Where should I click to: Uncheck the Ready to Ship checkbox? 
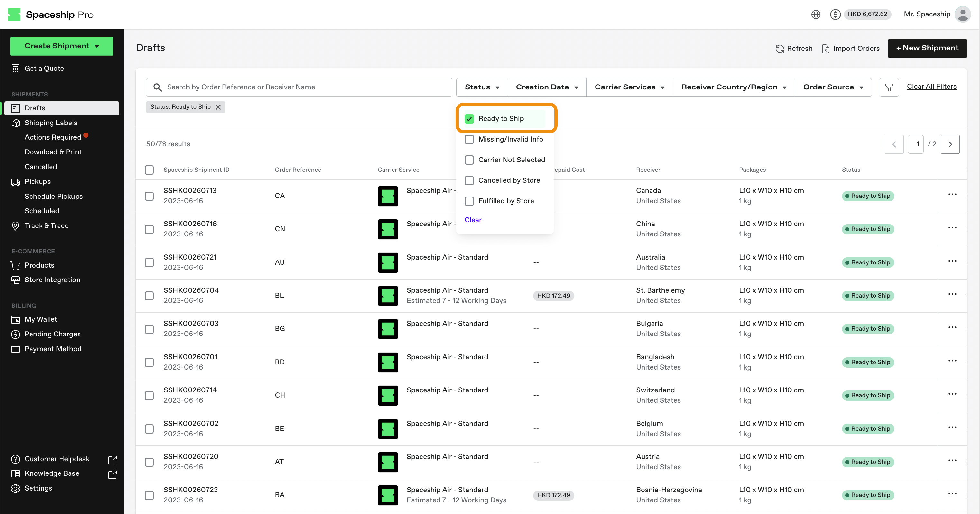469,119
